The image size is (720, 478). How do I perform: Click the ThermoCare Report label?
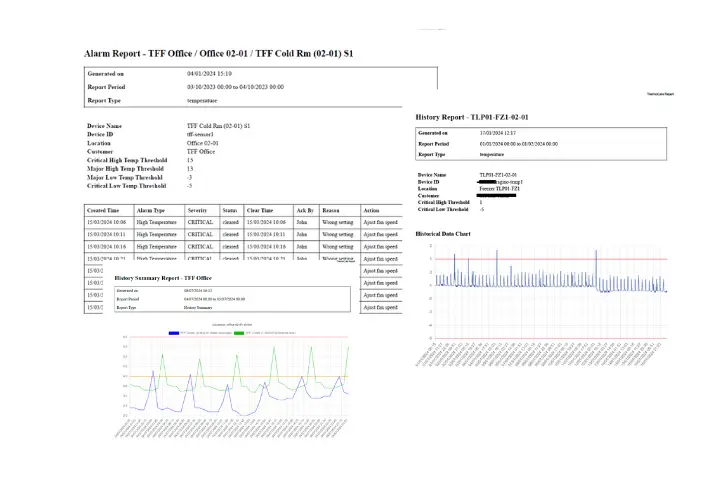coord(660,94)
